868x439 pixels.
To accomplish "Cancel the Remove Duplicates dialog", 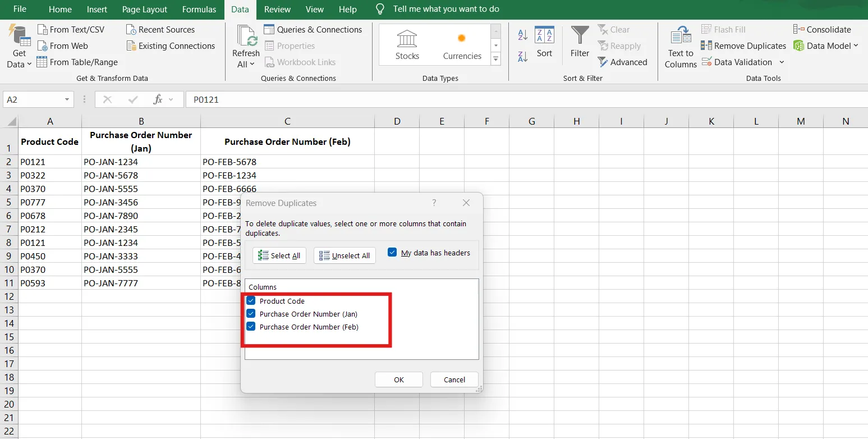I will tap(454, 379).
